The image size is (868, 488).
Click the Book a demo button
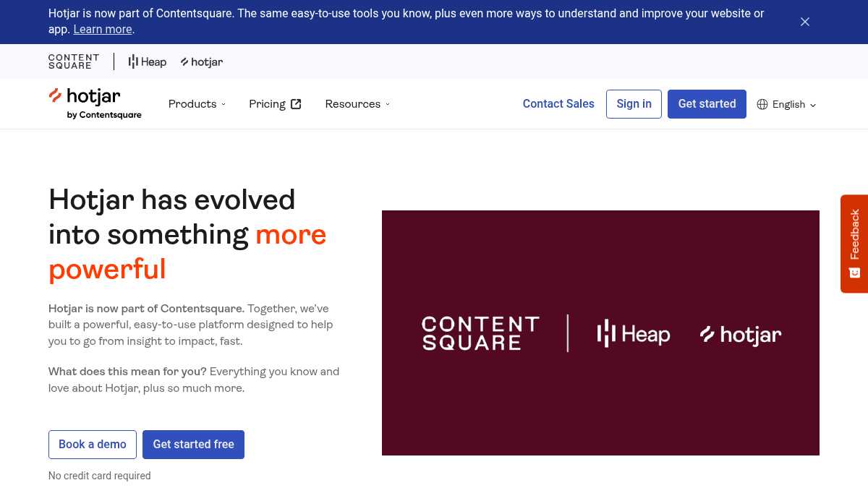93,445
